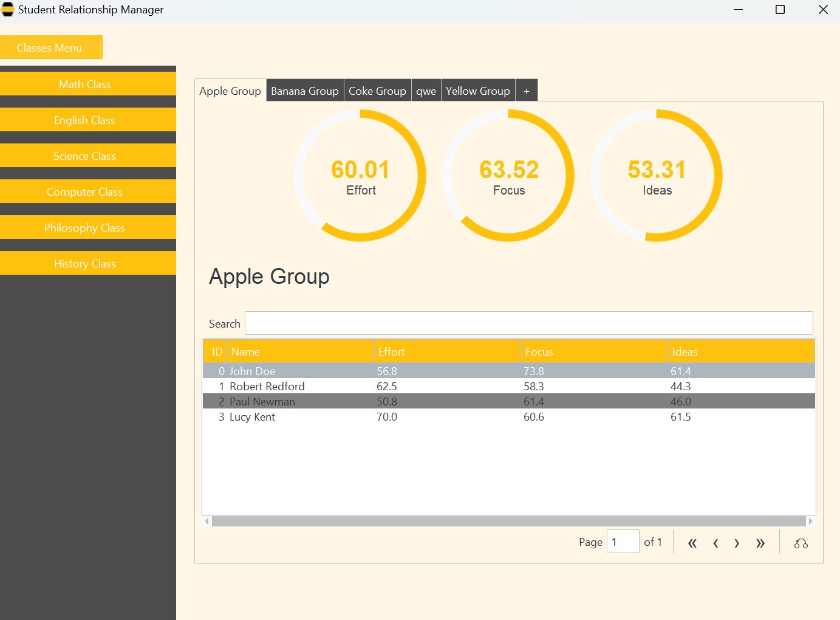Select the qwe tab

426,91
